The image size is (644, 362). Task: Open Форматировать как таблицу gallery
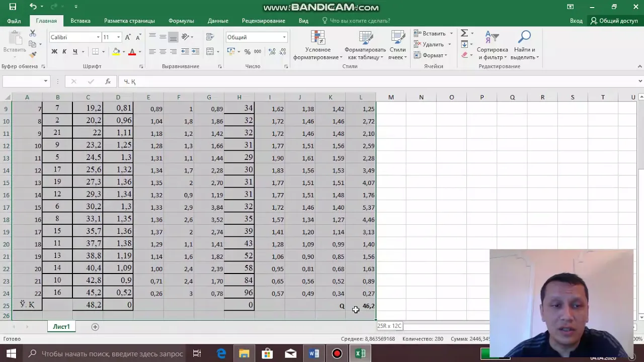[x=365, y=45]
